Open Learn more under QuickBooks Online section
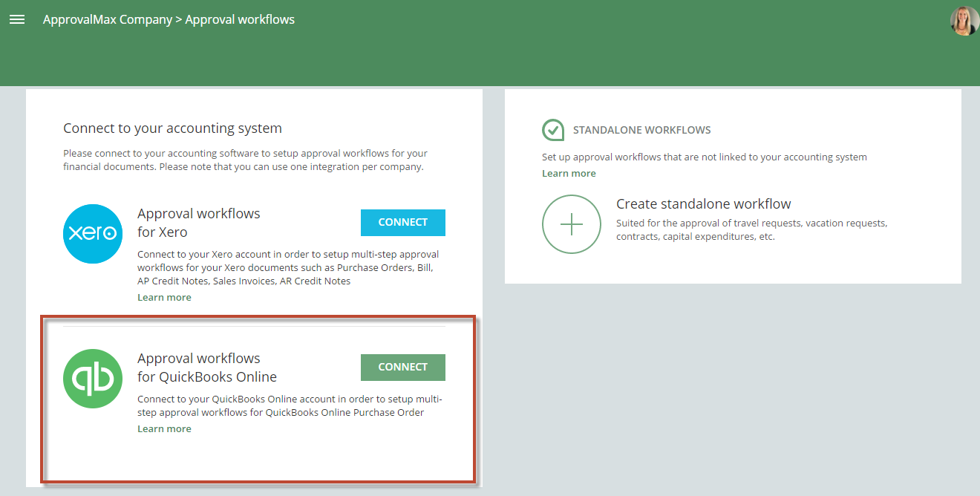This screenshot has width=980, height=496. [x=164, y=428]
